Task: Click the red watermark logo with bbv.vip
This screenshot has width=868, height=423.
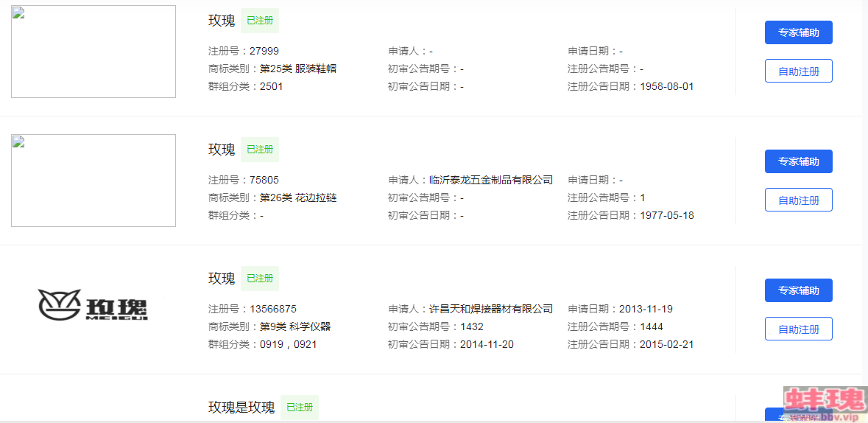Action: (x=825, y=404)
